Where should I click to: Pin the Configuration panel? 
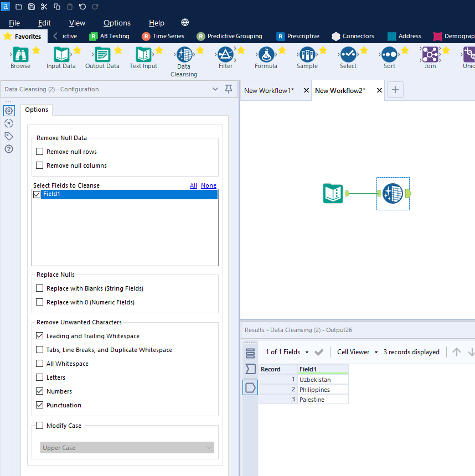[x=229, y=89]
